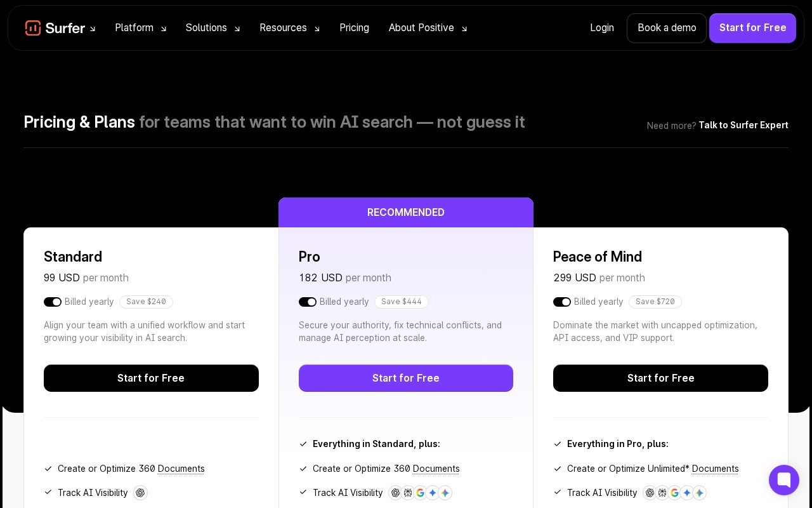Expand the Resources dropdown menu
This screenshot has height=508, width=812.
(290, 28)
